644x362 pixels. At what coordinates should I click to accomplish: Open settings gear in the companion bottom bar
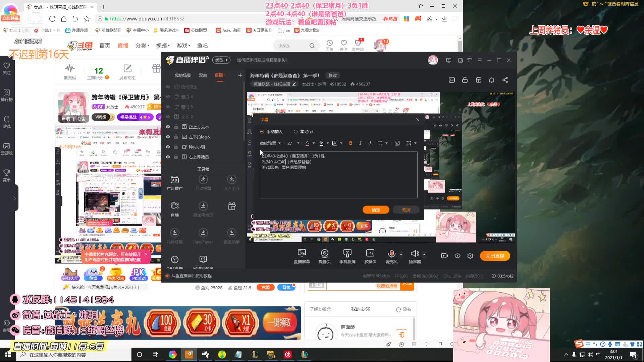click(x=470, y=256)
